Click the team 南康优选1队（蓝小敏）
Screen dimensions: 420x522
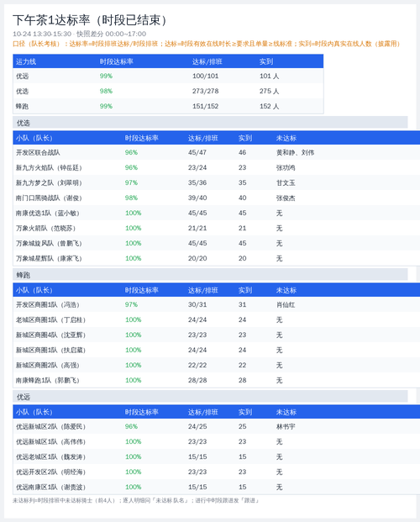(x=48, y=213)
